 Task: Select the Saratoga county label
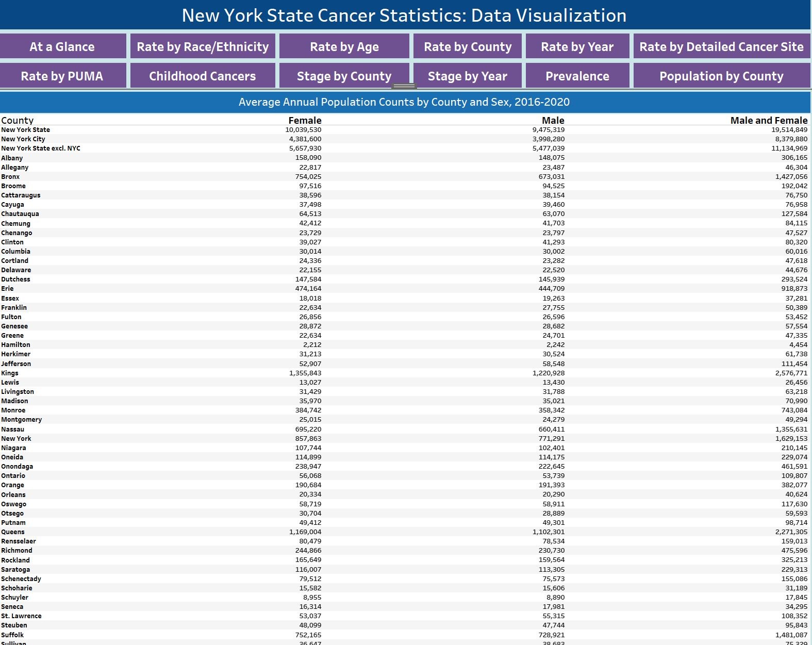(x=15, y=569)
